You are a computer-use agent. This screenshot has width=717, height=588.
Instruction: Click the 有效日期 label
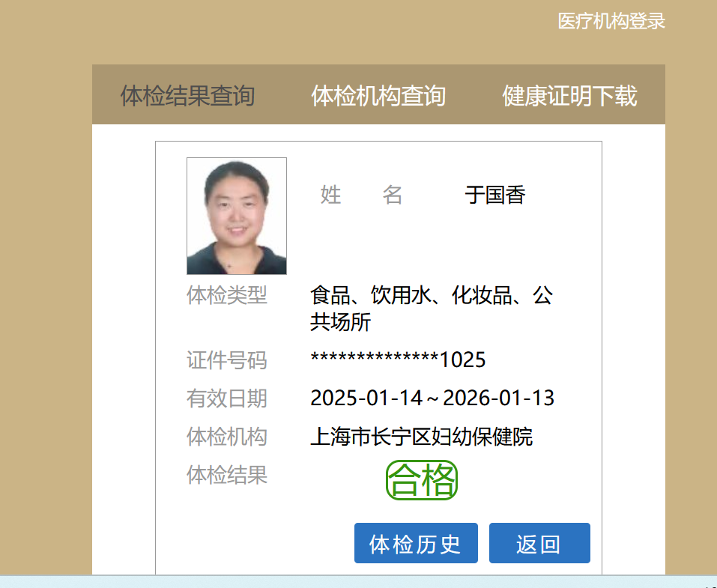point(227,398)
